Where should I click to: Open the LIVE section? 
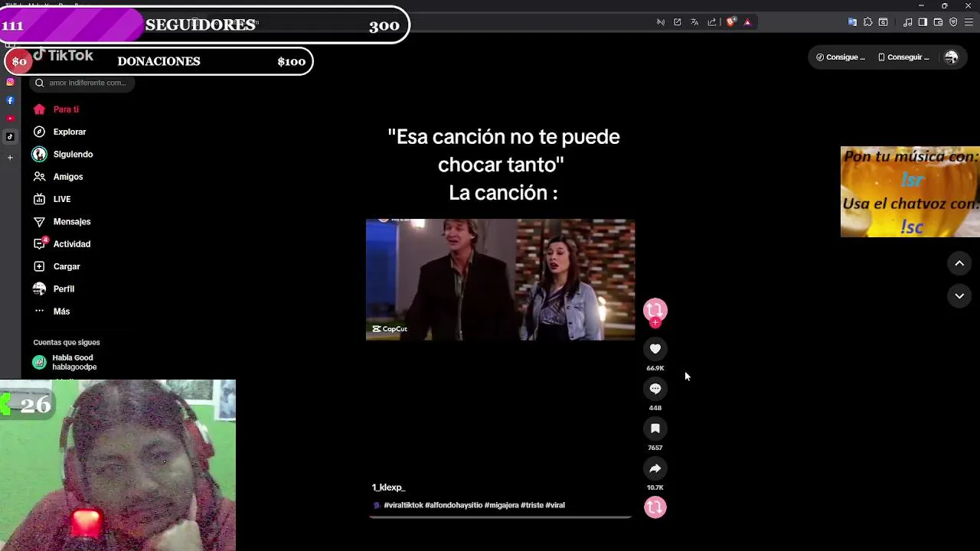pos(52,199)
